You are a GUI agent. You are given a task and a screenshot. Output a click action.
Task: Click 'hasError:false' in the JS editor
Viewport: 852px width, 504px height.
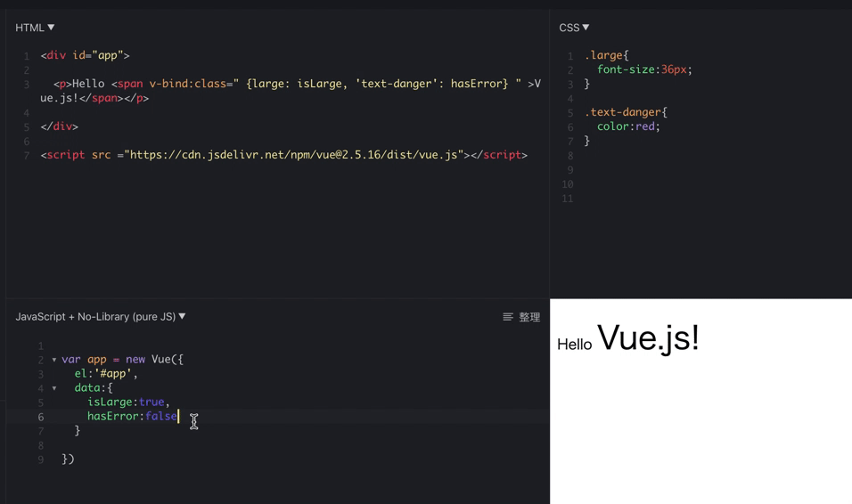(132, 416)
